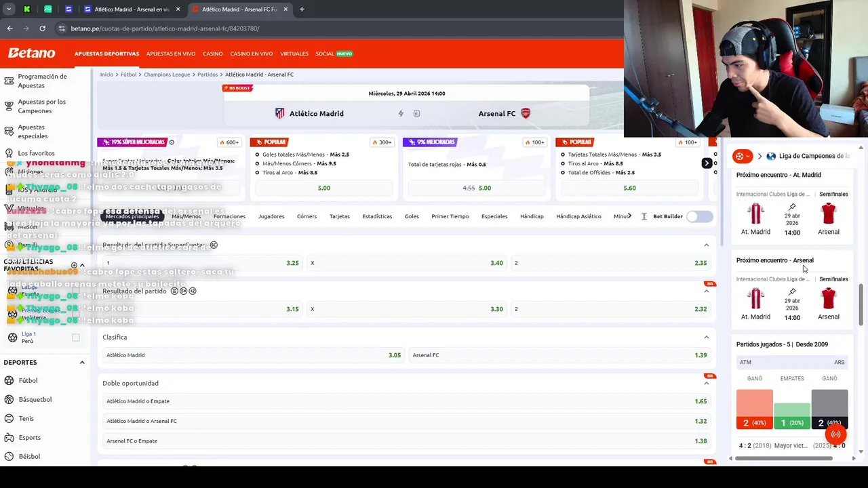Go to Inicio breadcrumb
This screenshot has width=868, height=488.
pos(106,75)
